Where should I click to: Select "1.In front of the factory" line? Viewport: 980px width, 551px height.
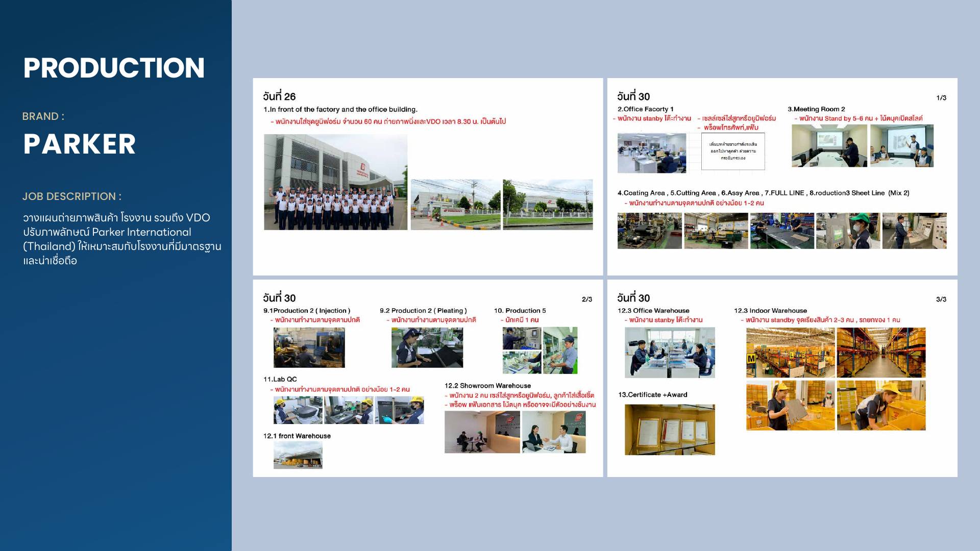click(x=340, y=109)
